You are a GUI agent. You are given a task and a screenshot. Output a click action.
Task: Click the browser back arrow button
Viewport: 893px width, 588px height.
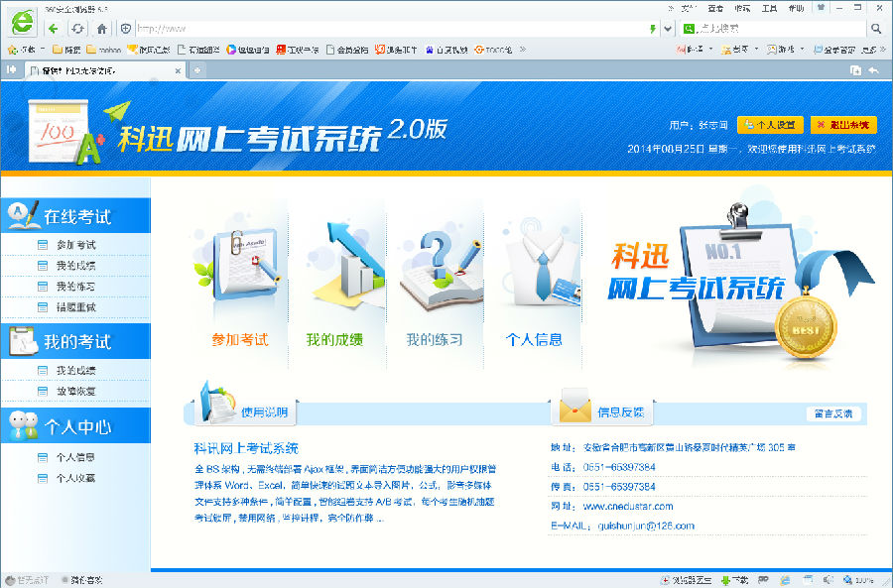pos(54,28)
